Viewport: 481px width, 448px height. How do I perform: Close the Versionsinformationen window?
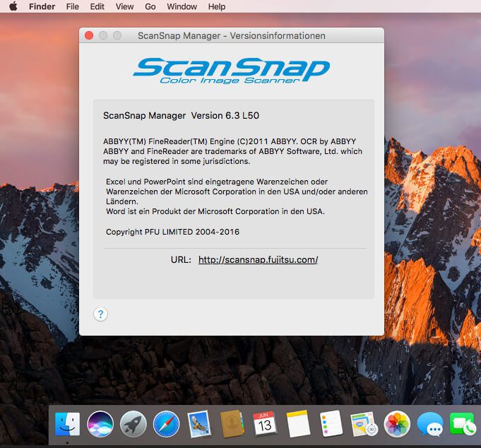[89, 35]
